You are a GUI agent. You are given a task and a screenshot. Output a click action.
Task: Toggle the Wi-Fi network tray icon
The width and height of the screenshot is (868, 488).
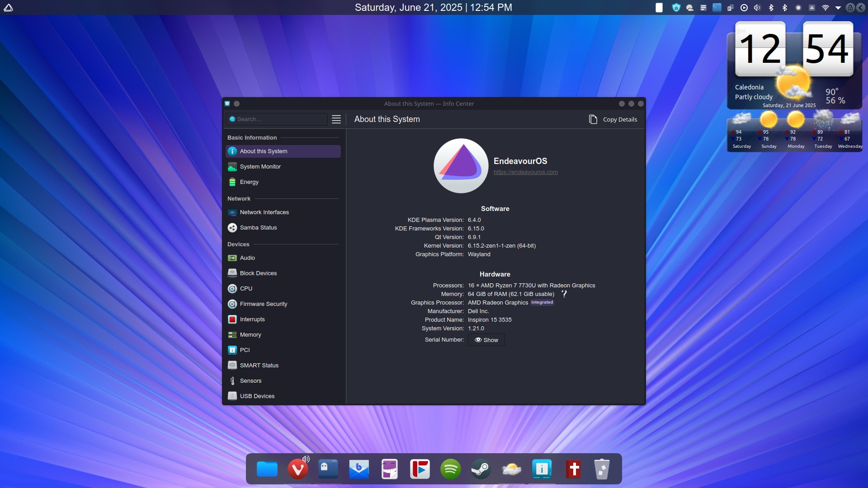[x=825, y=8]
